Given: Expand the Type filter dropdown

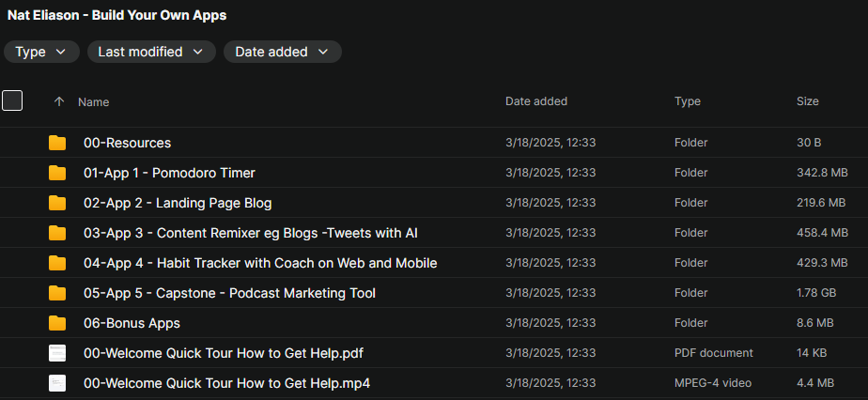Looking at the screenshot, I should click(x=40, y=52).
